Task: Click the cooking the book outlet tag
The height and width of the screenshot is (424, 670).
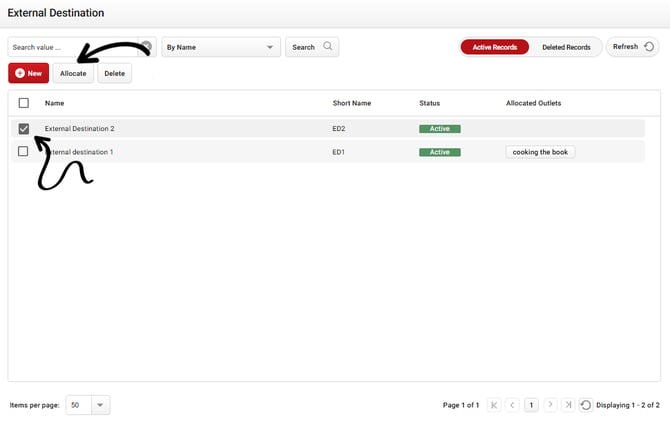Action: [x=540, y=152]
